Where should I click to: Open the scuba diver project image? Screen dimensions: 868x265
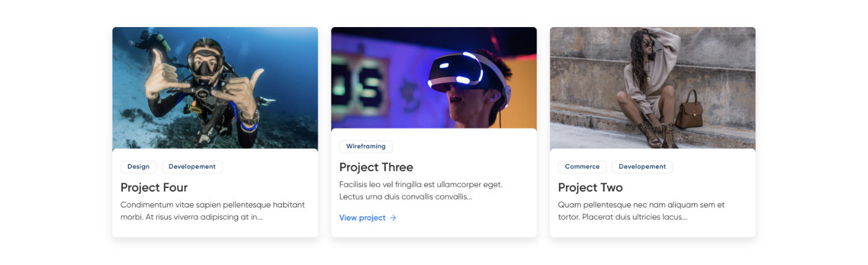pos(215,88)
